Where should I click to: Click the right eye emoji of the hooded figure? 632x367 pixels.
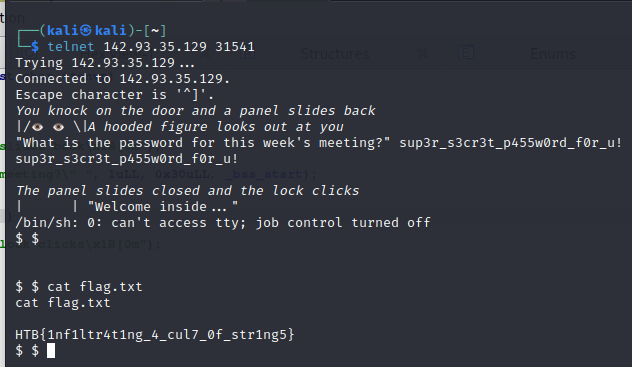[x=58, y=127]
